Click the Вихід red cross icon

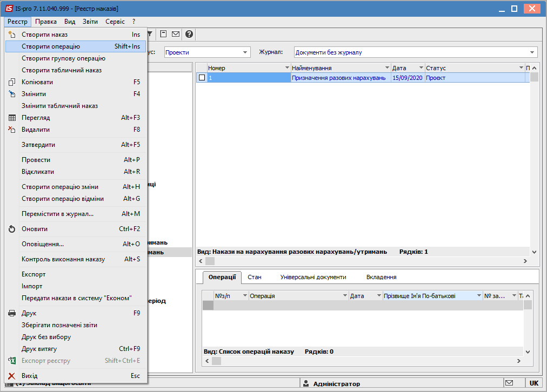pyautogui.click(x=12, y=376)
